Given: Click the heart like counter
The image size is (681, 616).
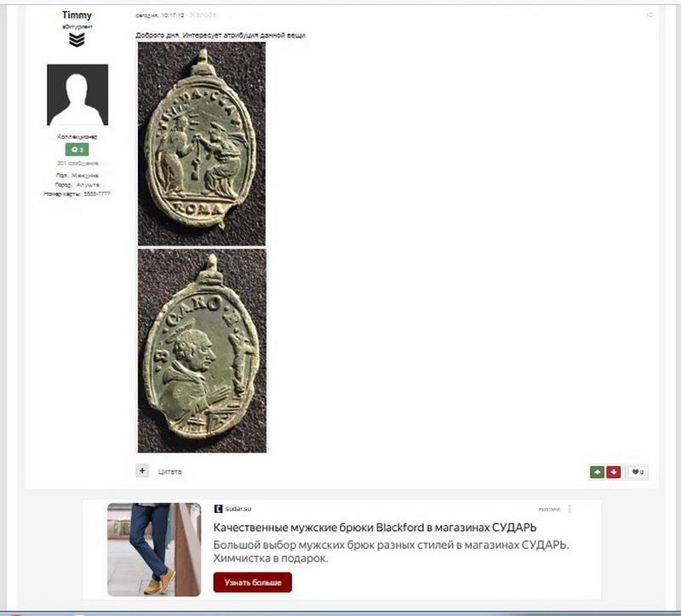Looking at the screenshot, I should [x=638, y=472].
